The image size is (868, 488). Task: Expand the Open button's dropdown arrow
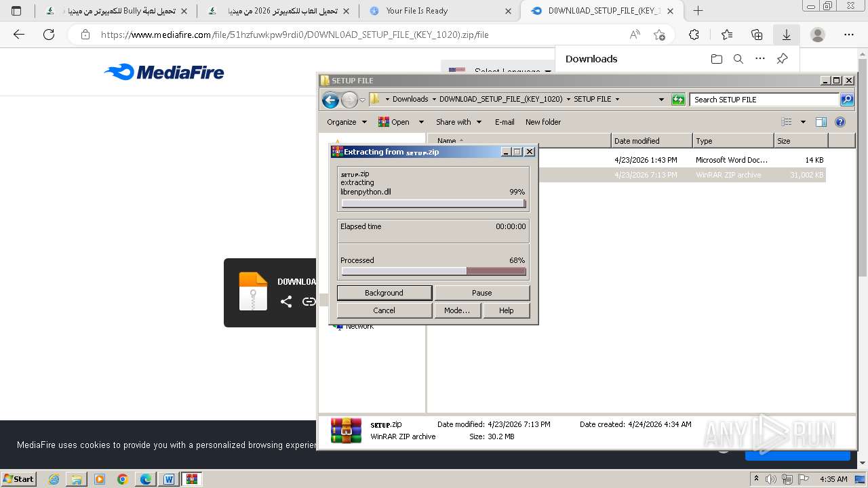420,122
